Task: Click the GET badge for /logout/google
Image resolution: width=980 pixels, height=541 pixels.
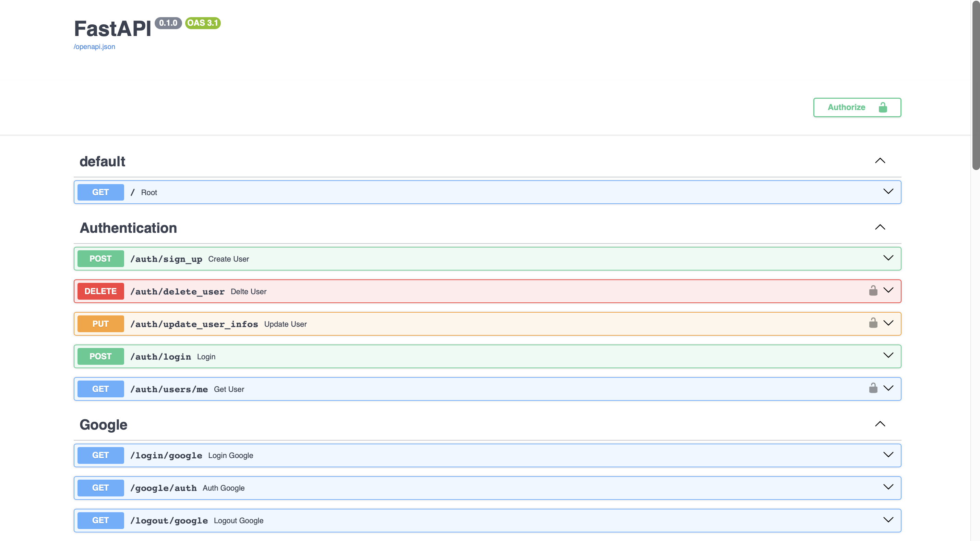Action: (101, 520)
